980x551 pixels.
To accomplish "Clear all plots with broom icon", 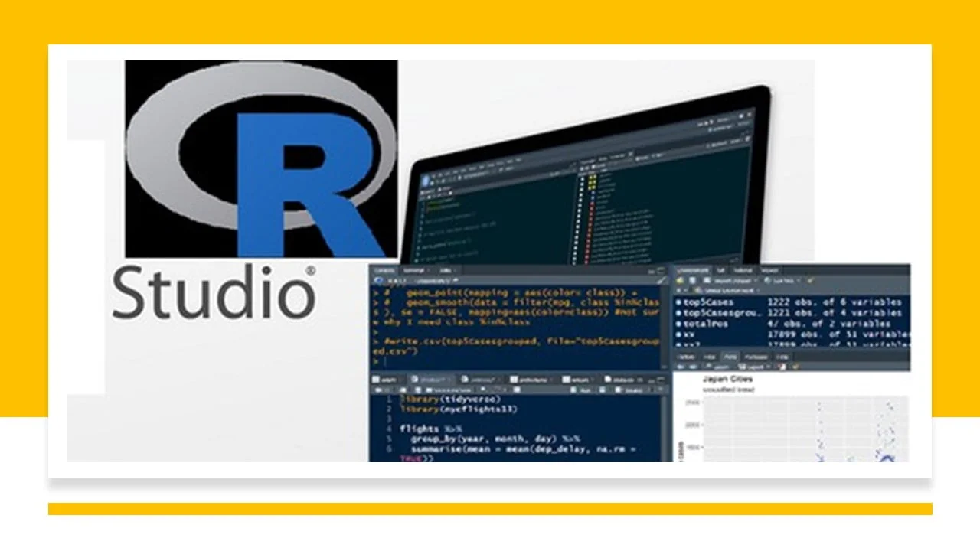I will (795, 367).
